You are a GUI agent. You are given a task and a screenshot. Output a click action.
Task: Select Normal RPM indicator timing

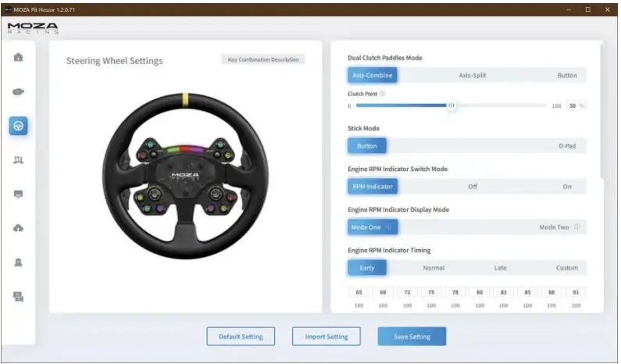click(x=434, y=268)
